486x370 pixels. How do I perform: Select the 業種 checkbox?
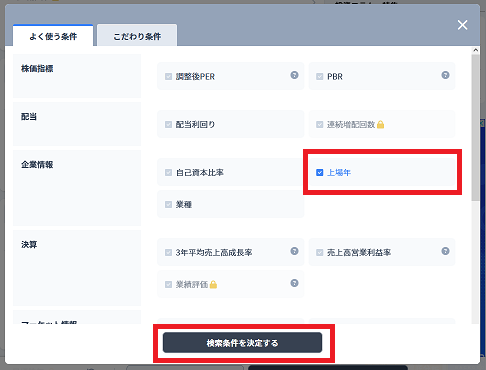coord(168,205)
